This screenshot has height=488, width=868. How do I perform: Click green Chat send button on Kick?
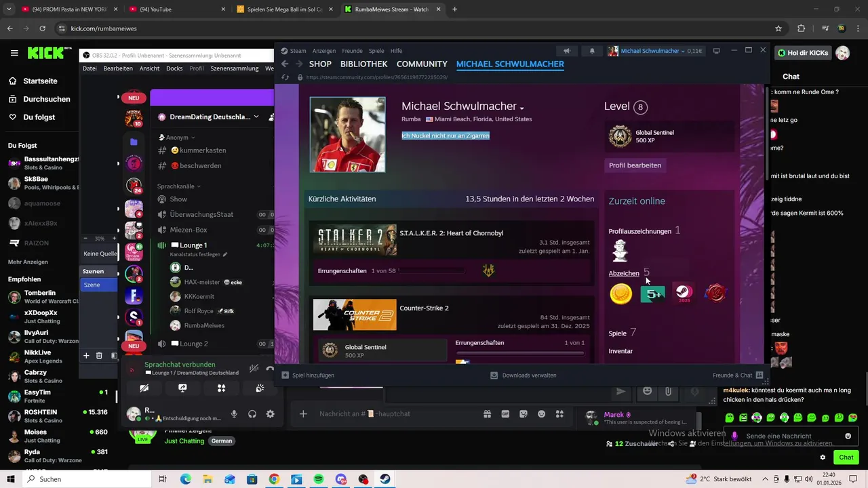point(846,457)
